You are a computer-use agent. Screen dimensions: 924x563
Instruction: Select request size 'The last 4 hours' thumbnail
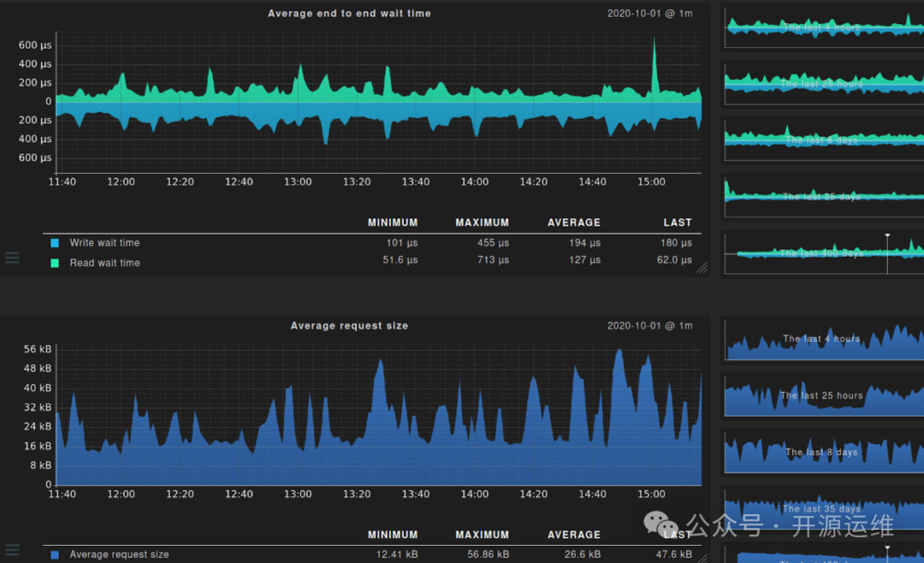(x=824, y=339)
